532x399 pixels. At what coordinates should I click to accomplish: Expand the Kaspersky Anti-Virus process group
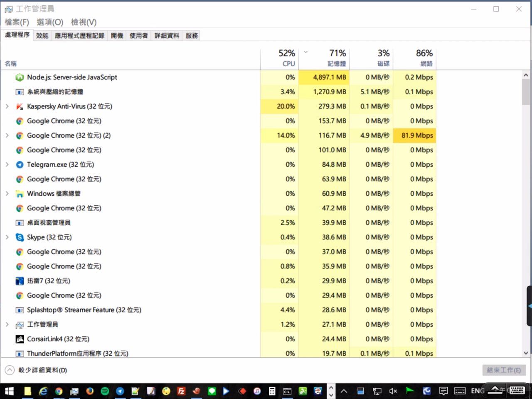7,106
